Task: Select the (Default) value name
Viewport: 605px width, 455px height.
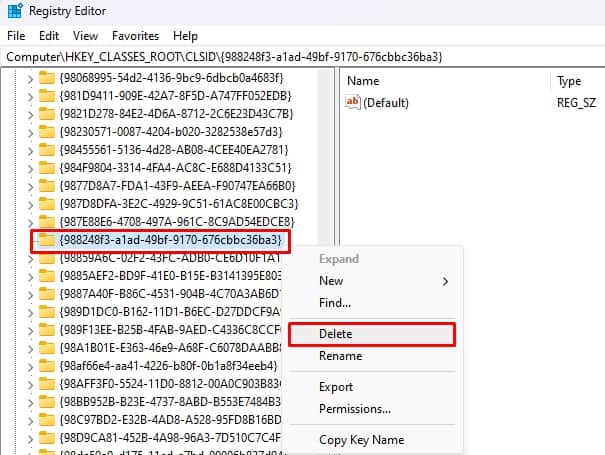Action: [386, 103]
